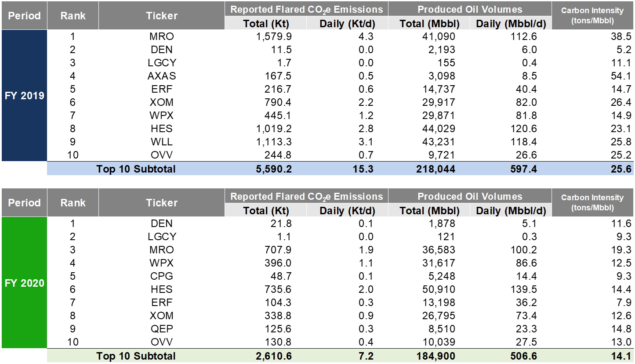635x364 pixels.
Task: Click the Ticker header in the FY 2019 table
Action: pyautogui.click(x=161, y=16)
